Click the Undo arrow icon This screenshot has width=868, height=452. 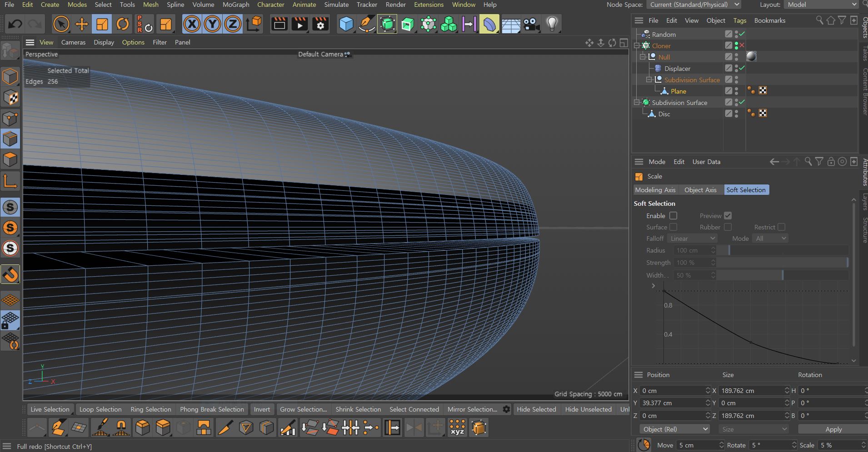pos(15,24)
